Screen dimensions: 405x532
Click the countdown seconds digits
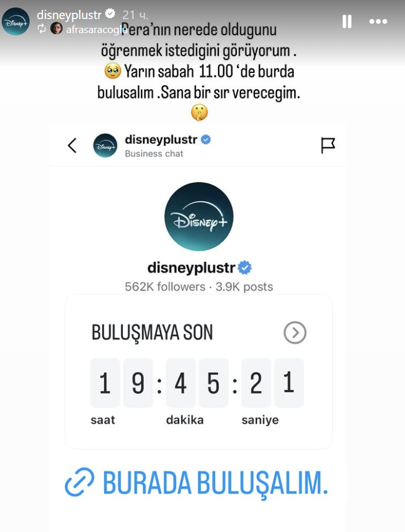tap(272, 382)
